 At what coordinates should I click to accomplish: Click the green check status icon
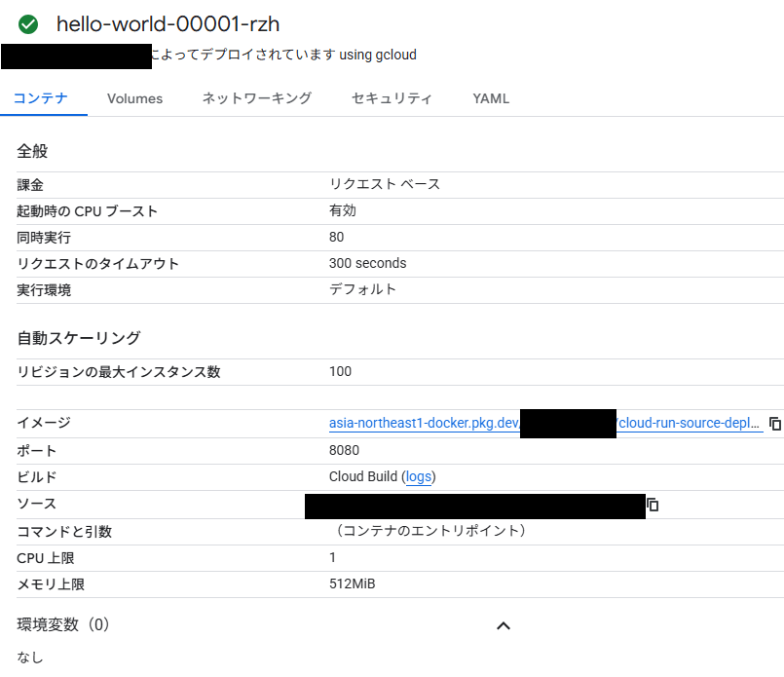[28, 24]
